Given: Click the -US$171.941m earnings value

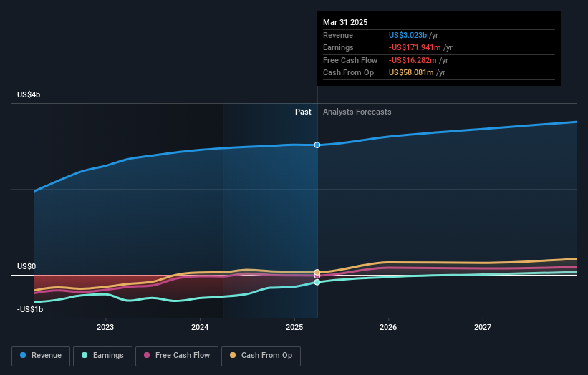Looking at the screenshot, I should pyautogui.click(x=415, y=47).
